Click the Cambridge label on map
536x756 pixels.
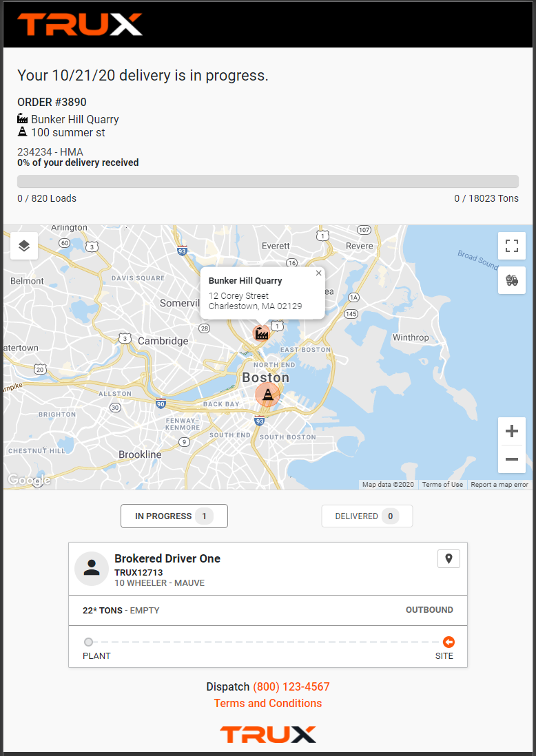coord(163,341)
